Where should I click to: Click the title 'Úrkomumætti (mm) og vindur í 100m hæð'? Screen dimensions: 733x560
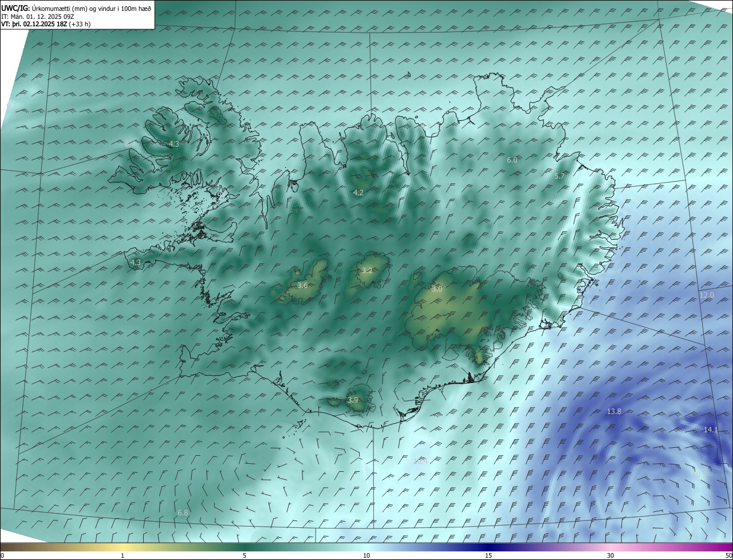pos(90,9)
